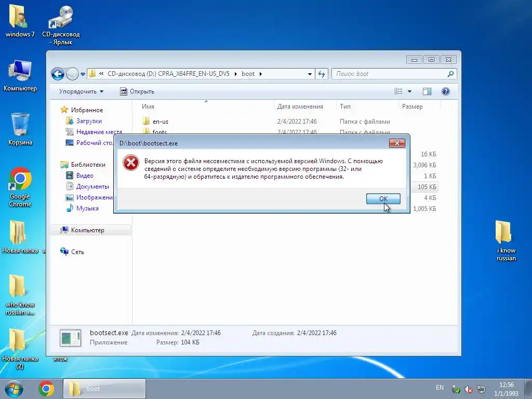532x399 pixels.
Task: Select the CD-дисковод - Ярлык desktop shortcut
Action: coord(61,25)
